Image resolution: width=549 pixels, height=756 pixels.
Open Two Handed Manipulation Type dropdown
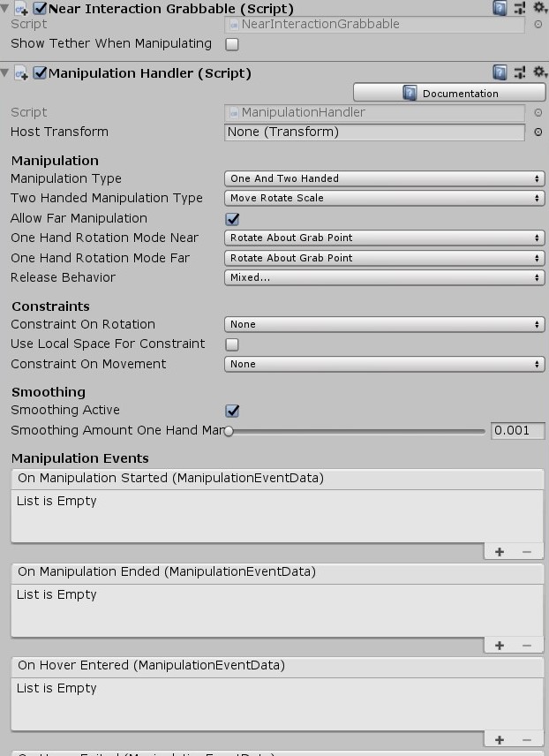384,198
